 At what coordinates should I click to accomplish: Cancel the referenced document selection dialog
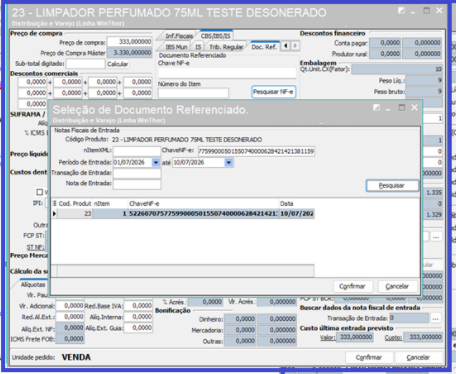pyautogui.click(x=397, y=286)
